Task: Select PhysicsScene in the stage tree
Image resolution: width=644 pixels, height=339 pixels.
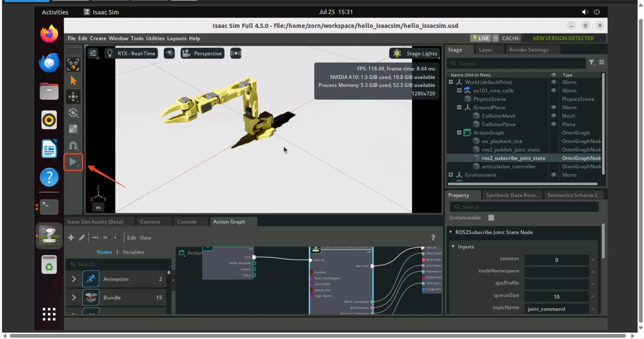Action: pos(489,99)
